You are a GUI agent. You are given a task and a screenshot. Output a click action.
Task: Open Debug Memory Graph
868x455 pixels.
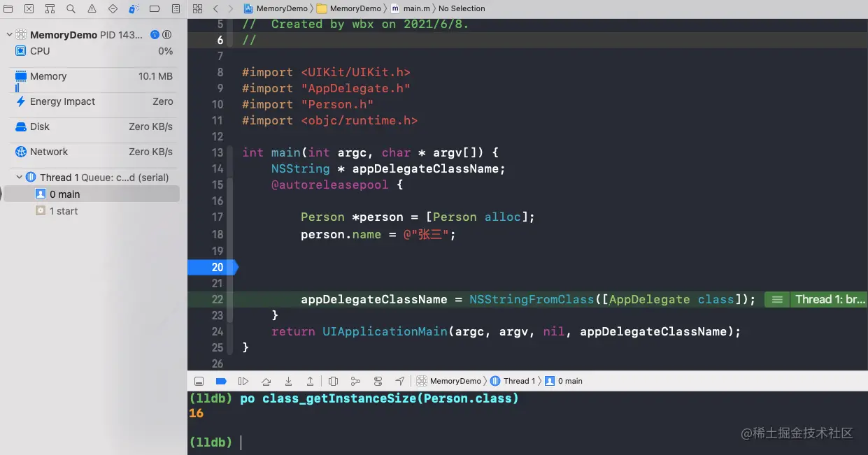(x=355, y=381)
